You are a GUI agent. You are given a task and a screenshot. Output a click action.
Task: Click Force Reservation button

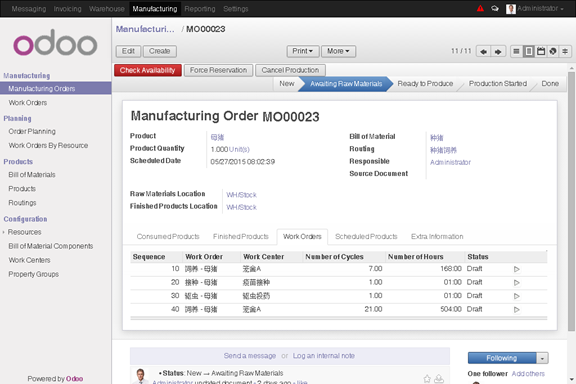[x=218, y=70]
